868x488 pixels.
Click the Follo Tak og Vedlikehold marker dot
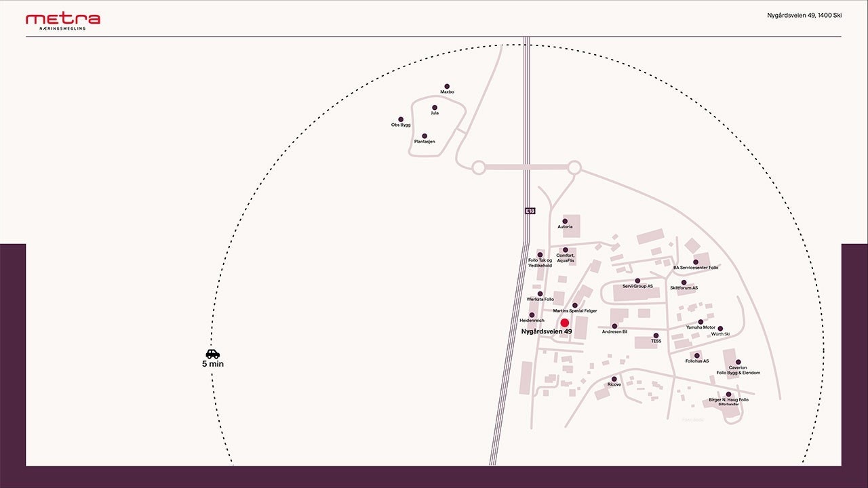click(x=540, y=254)
